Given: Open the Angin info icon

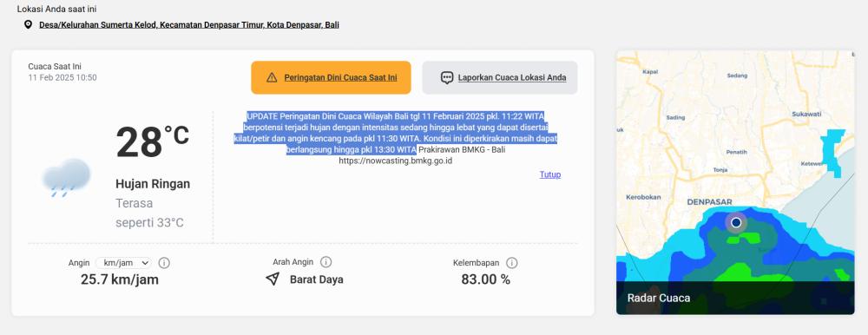Looking at the screenshot, I should click(164, 263).
